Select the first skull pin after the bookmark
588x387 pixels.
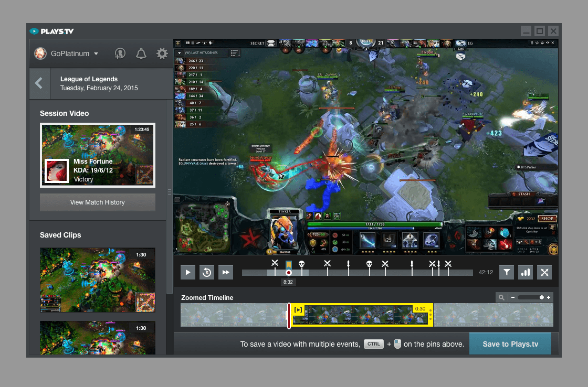point(301,264)
